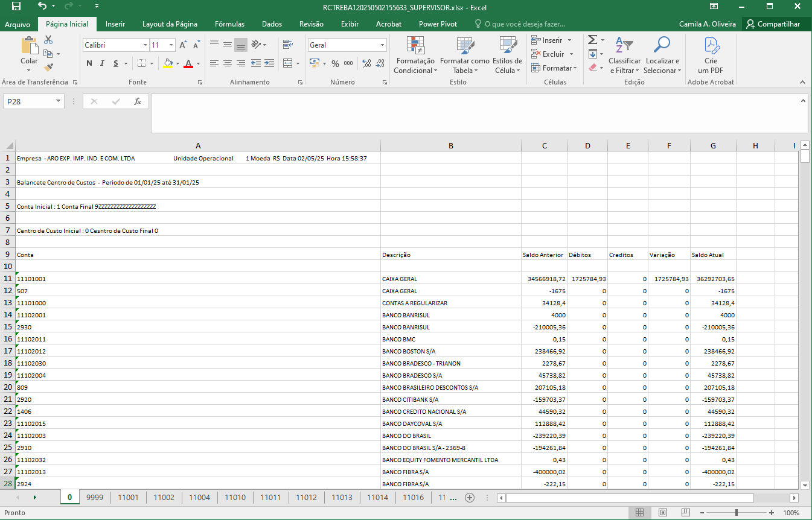Expand the formula bar
This screenshot has height=520, width=812.
click(803, 101)
